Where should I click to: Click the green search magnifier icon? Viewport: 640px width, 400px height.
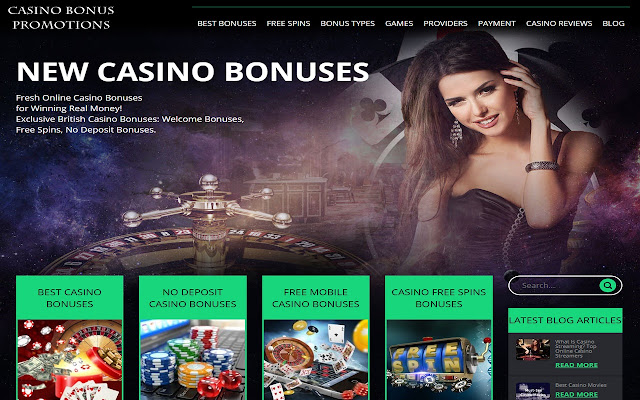tap(607, 285)
